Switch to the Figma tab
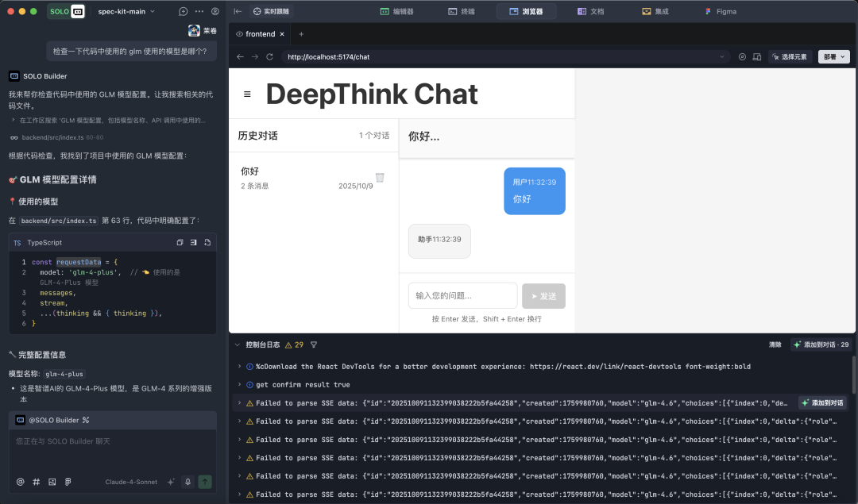The height and width of the screenshot is (504, 858). coord(721,11)
